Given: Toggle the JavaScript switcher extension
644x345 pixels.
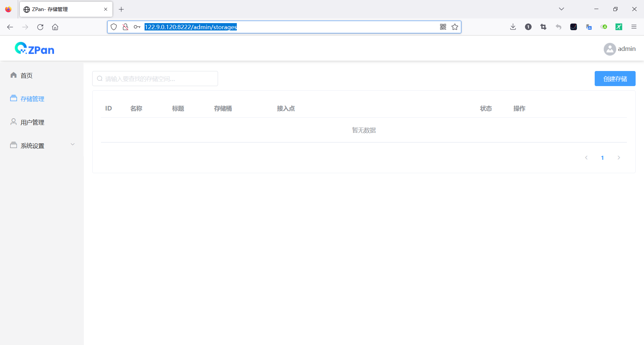Looking at the screenshot, I should click(604, 27).
